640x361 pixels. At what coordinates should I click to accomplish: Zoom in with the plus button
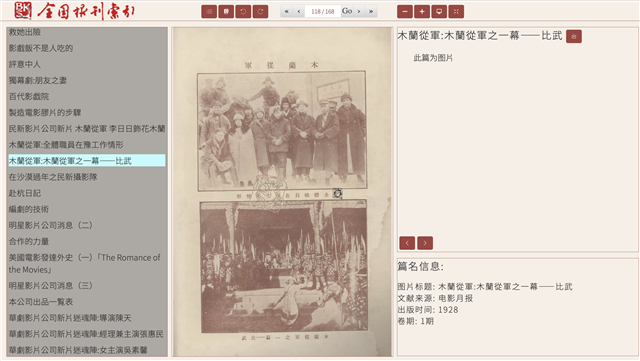point(422,11)
